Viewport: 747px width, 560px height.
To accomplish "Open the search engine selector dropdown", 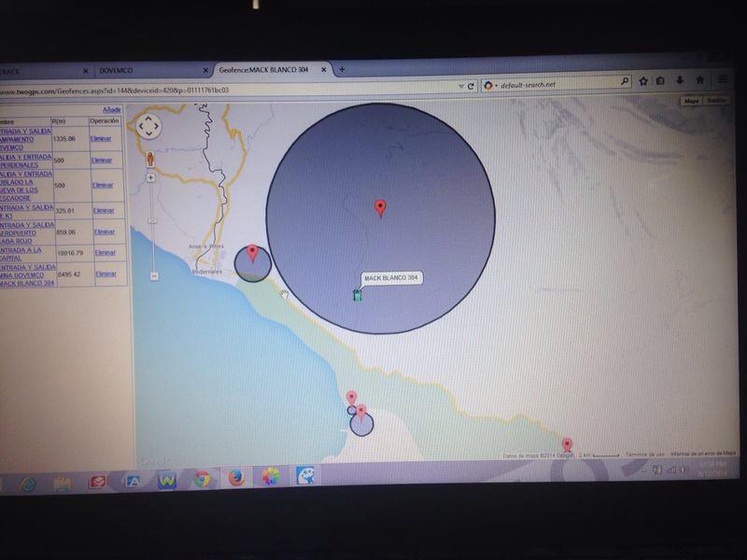I will point(489,85).
